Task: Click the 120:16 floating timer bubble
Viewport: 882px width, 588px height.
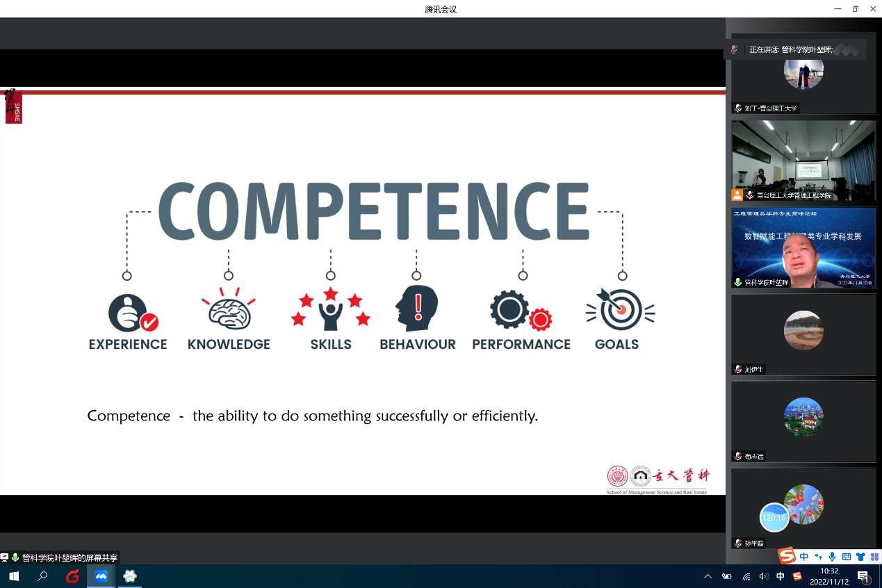Action: tap(774, 517)
